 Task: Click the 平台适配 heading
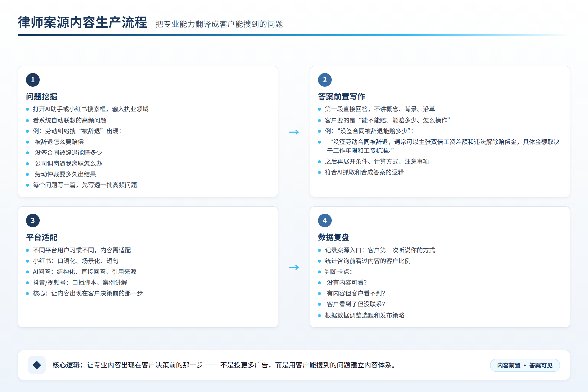pos(42,237)
